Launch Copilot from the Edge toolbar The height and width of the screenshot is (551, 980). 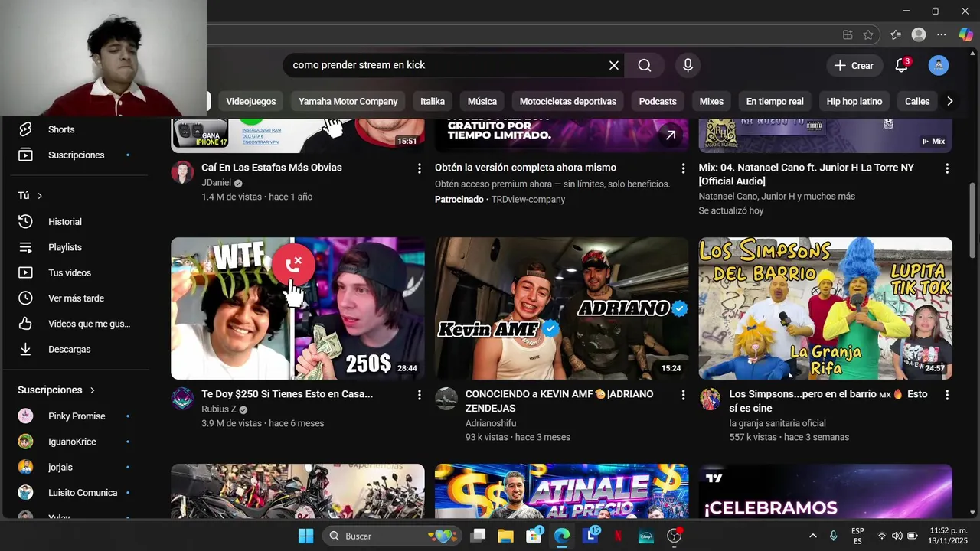[965, 34]
